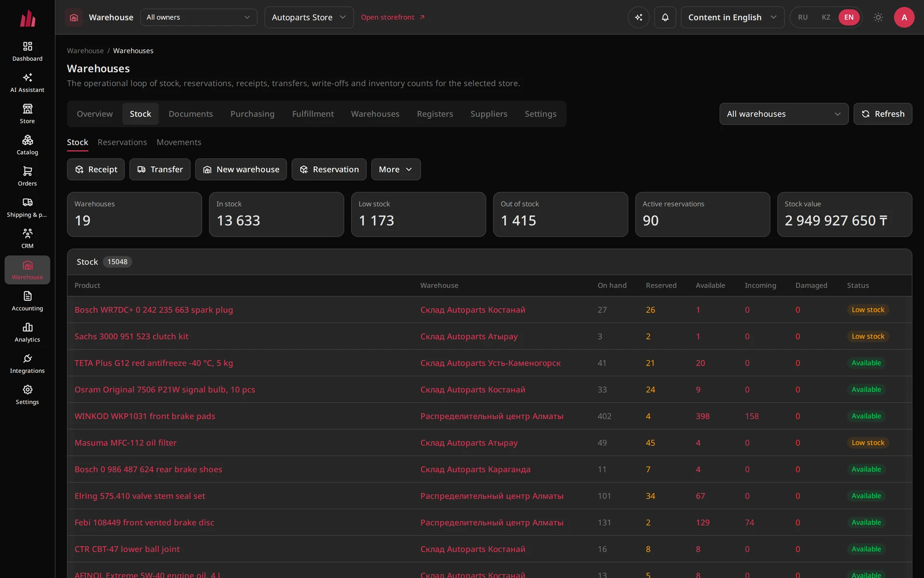Click the Transfer button
Viewport: 924px width, 578px height.
click(160, 170)
